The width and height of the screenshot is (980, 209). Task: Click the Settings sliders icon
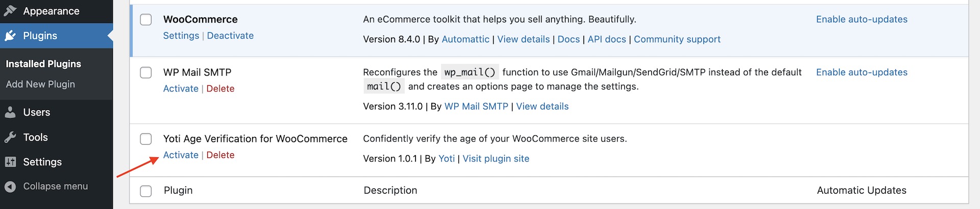pyautogui.click(x=10, y=162)
